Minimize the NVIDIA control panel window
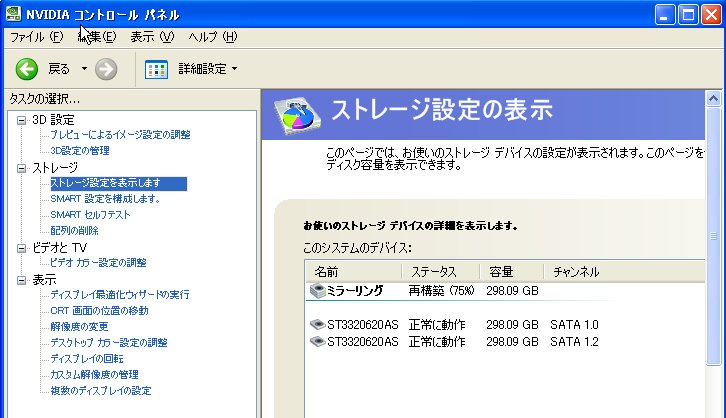 point(664,14)
